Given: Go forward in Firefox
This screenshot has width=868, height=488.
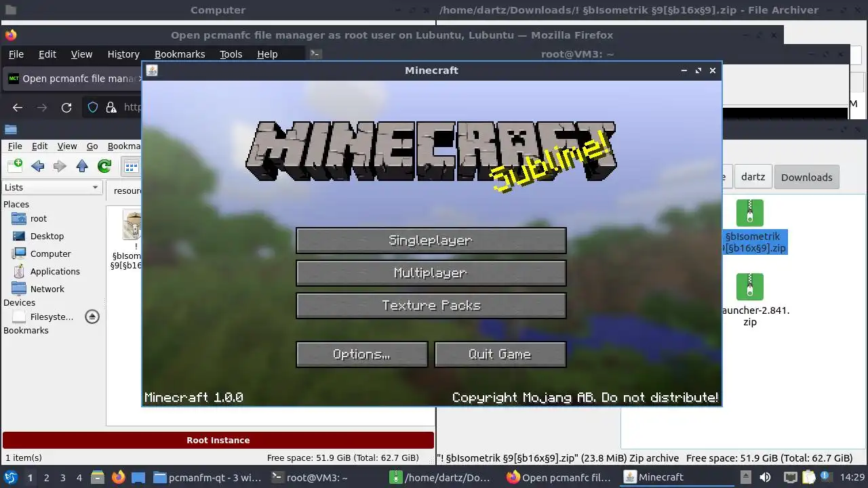Looking at the screenshot, I should coord(42,107).
